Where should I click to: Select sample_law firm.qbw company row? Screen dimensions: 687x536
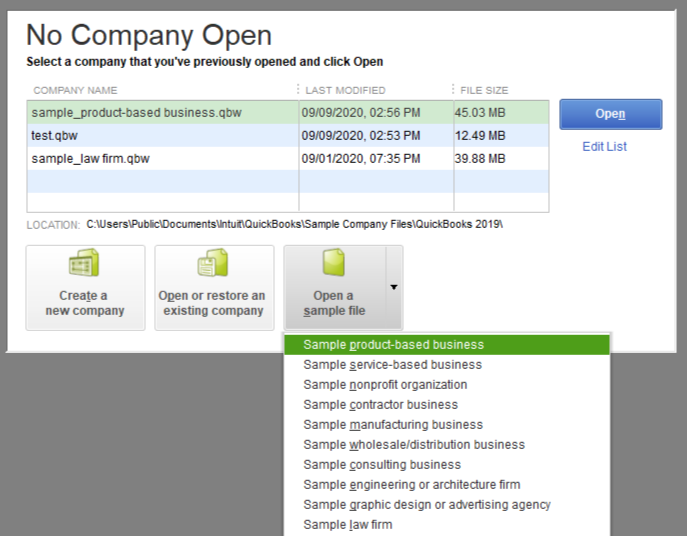click(x=288, y=158)
